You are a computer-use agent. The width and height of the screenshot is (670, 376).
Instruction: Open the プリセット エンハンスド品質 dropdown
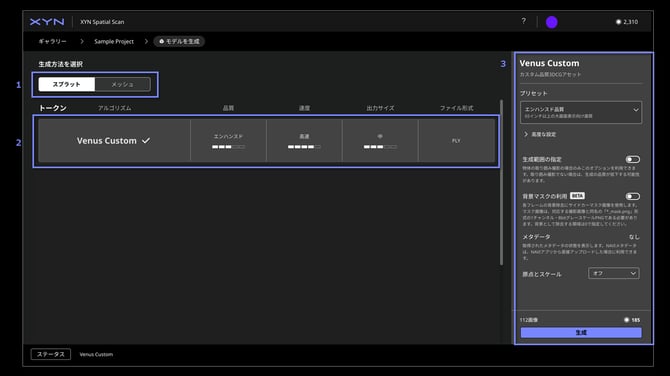point(581,112)
